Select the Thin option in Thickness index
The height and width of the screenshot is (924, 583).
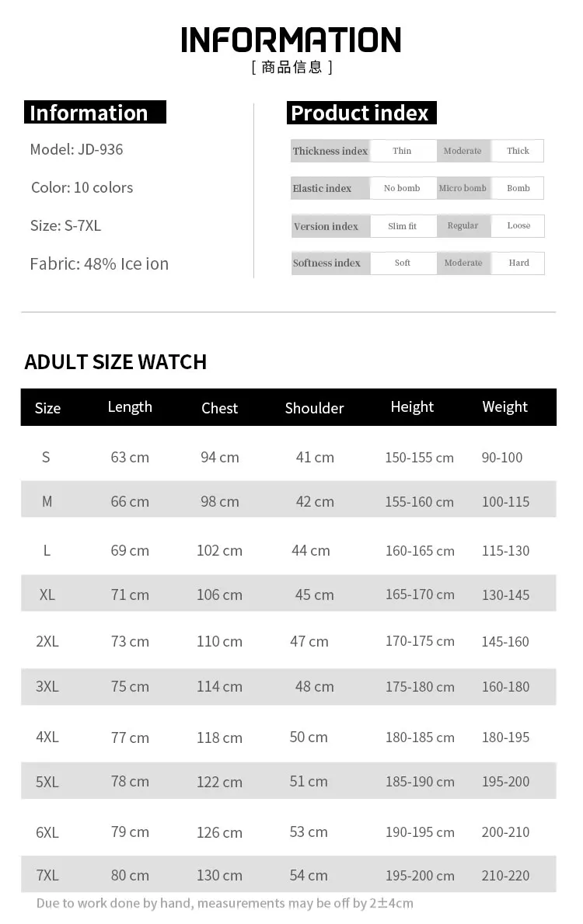click(402, 151)
